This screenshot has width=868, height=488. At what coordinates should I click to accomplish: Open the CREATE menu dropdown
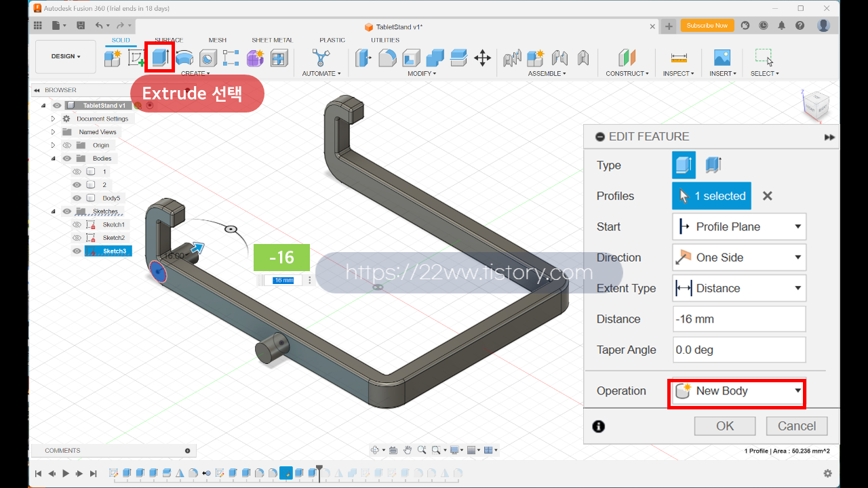195,73
